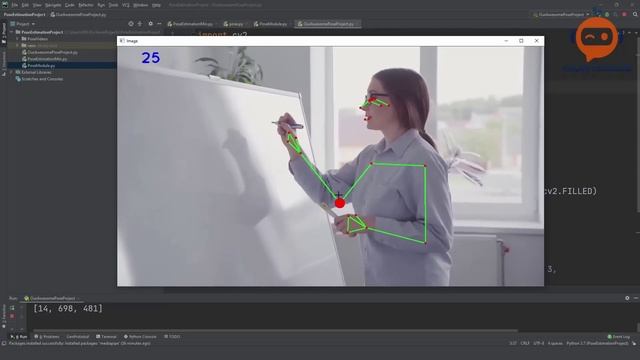
Task: Open the Window menu
Action: (140, 5)
